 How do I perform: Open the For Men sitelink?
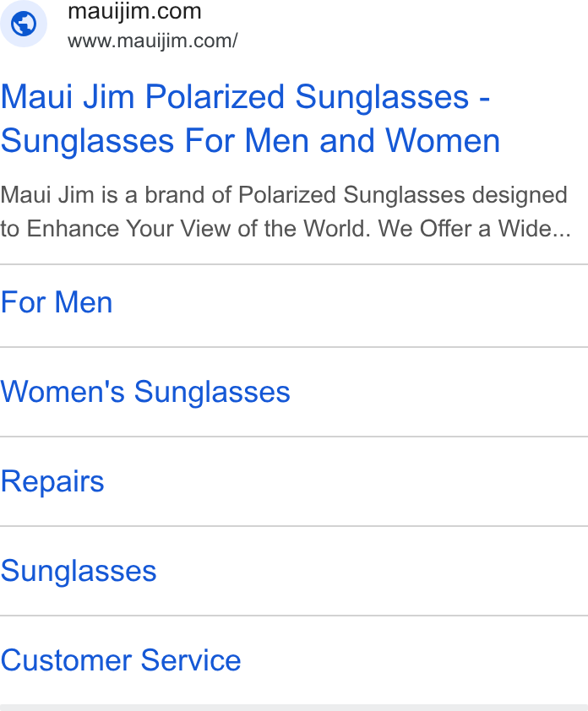click(x=57, y=302)
